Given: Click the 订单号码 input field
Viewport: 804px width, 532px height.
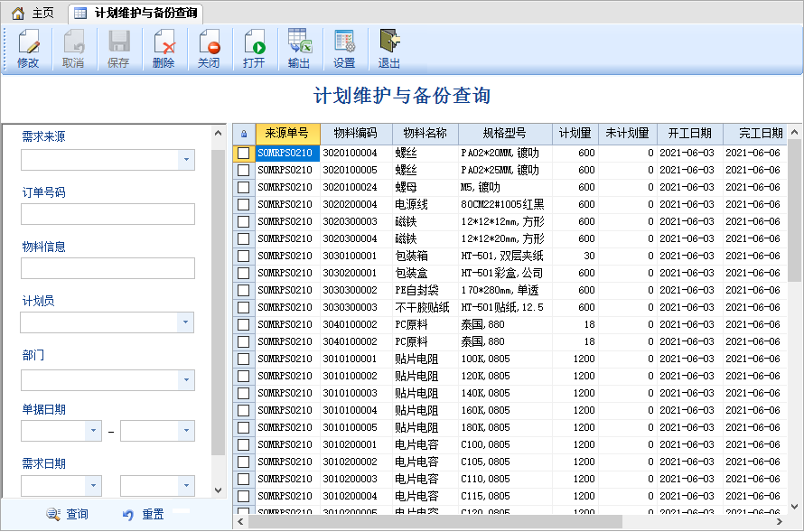Looking at the screenshot, I should click(108, 214).
